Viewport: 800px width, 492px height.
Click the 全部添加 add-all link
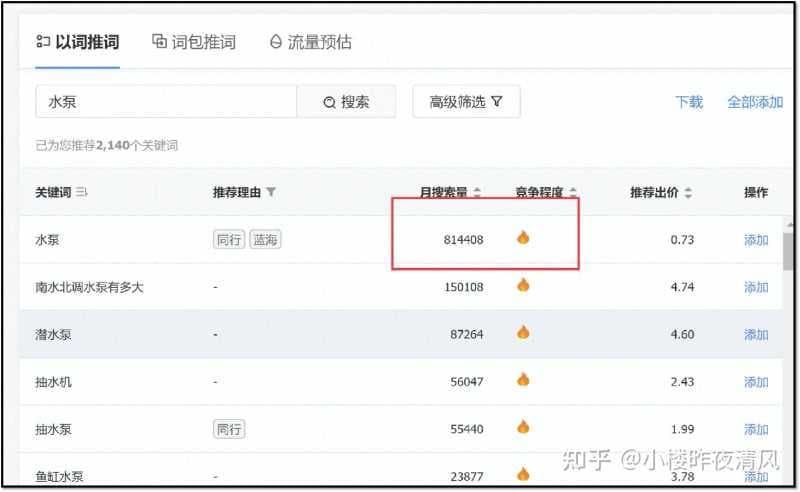pos(755,102)
